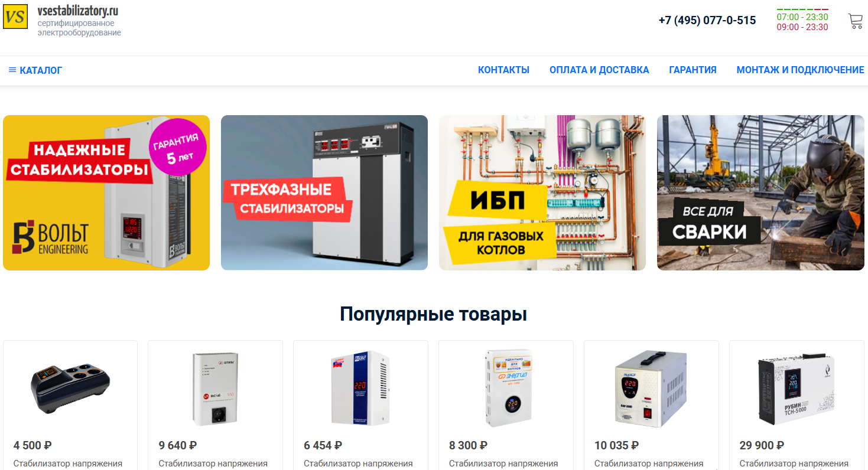Open МОНТАЖ И ПОДКЛЮЧЕНИЕ page
Screen dimensions: 868x470
point(800,70)
